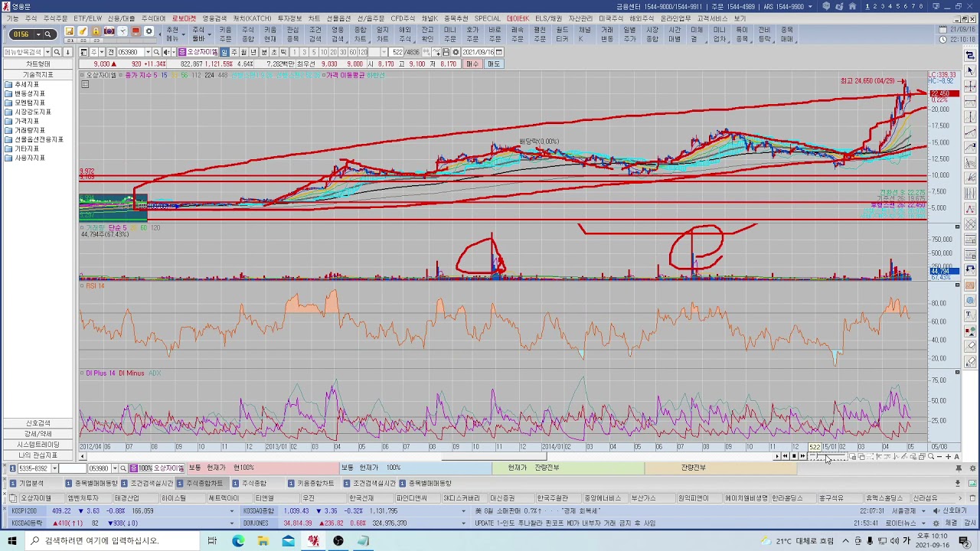The image size is (980, 551).
Task: Open settings gear in top toolbar
Action: click(149, 31)
